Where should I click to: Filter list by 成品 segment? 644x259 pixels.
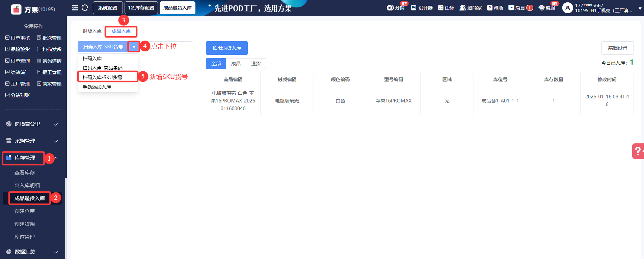coord(236,64)
